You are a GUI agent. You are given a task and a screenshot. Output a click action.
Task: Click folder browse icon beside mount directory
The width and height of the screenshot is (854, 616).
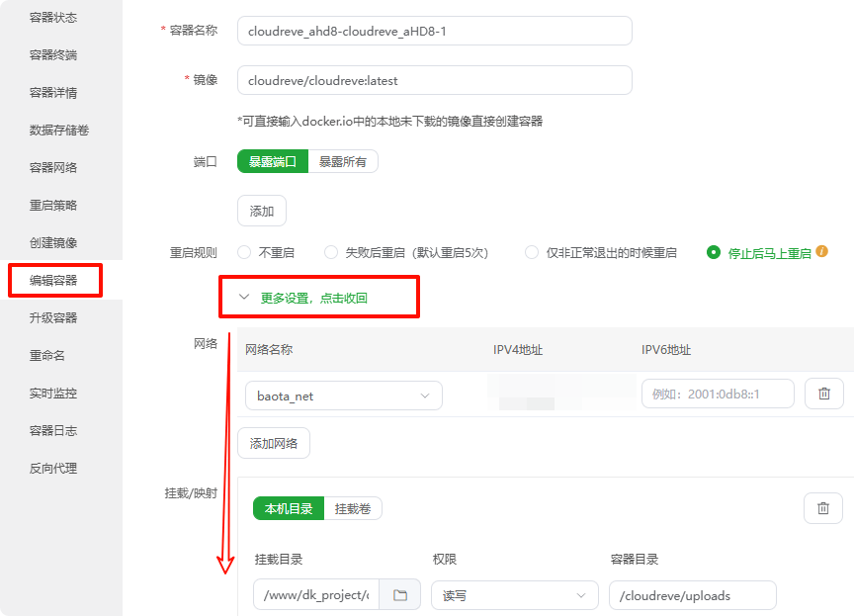(x=400, y=595)
